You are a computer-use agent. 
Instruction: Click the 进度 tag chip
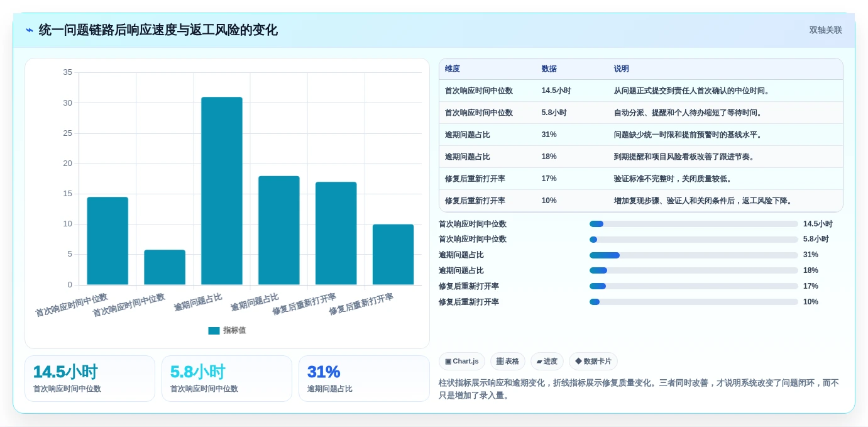(547, 362)
